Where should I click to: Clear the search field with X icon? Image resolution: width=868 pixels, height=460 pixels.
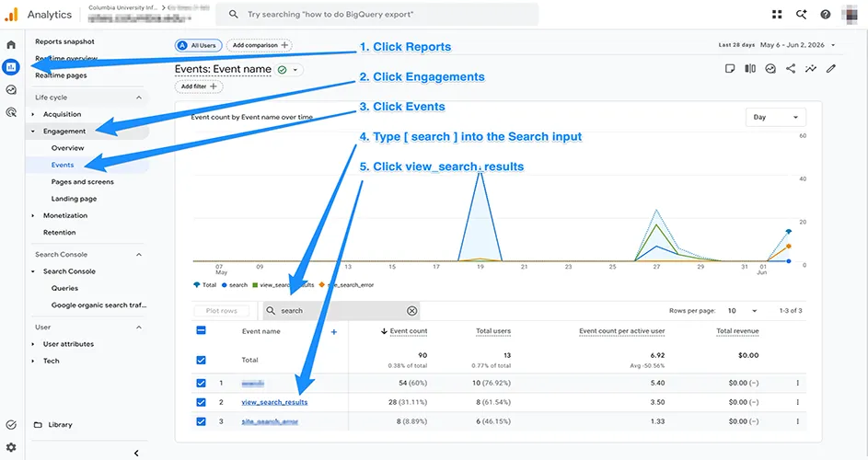click(411, 311)
